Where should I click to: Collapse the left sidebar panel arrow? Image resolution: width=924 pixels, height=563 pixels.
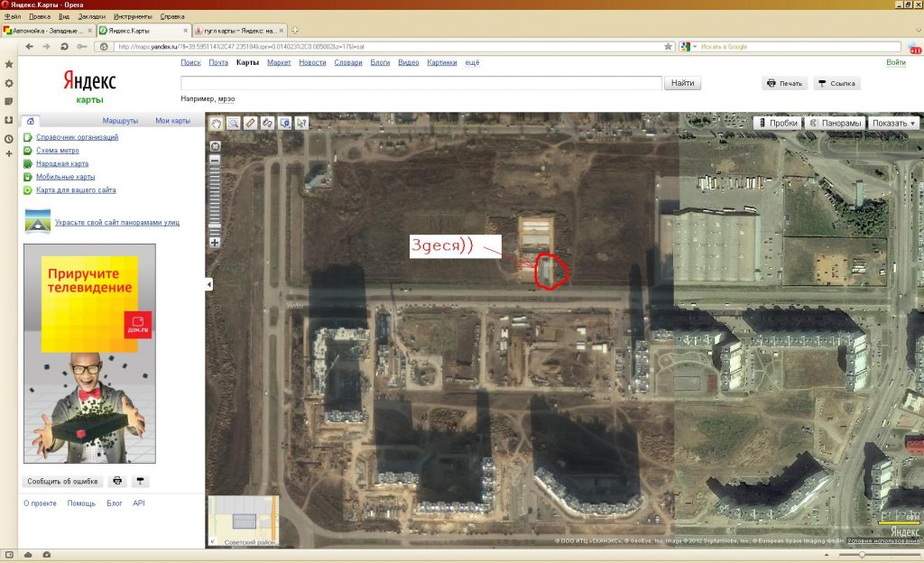(x=209, y=284)
